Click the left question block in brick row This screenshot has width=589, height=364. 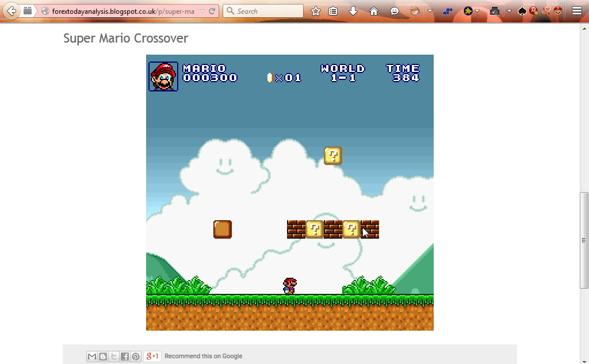coord(315,229)
